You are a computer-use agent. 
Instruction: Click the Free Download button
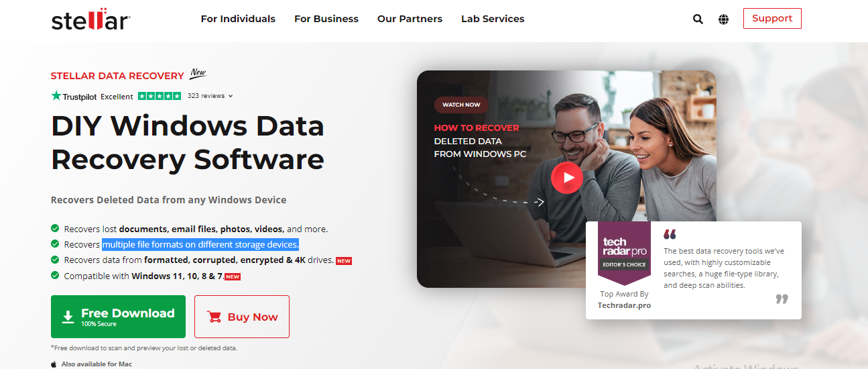(x=118, y=317)
